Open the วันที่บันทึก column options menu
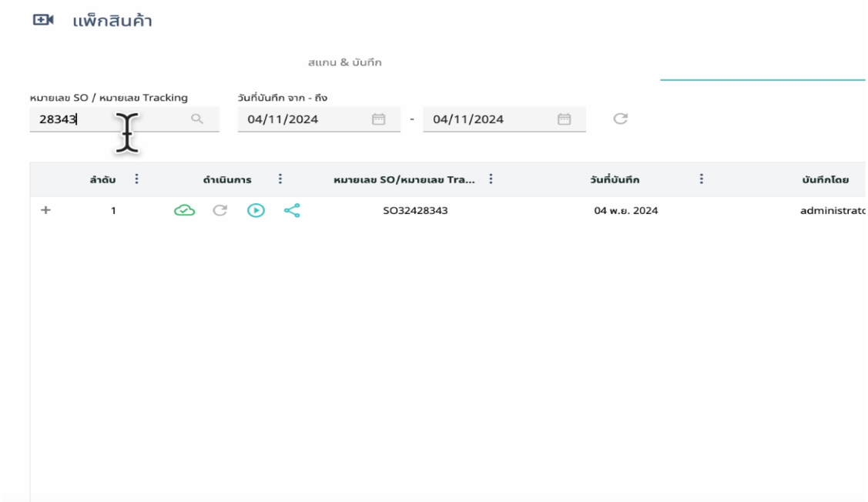 701,179
